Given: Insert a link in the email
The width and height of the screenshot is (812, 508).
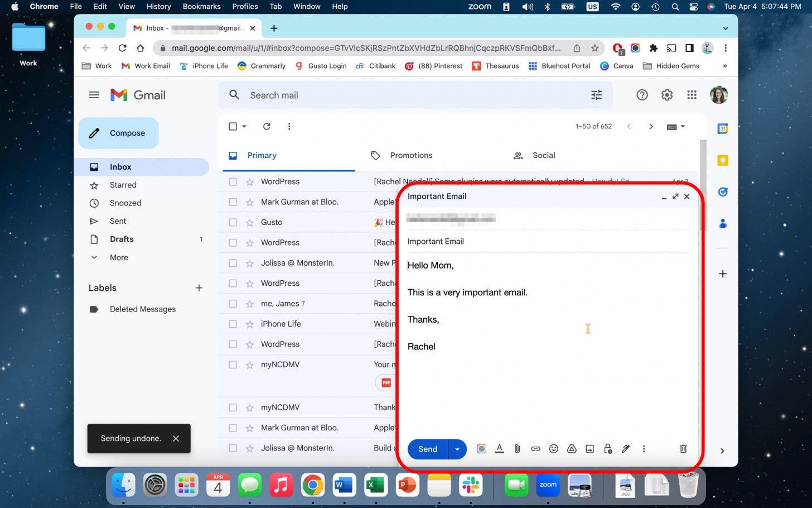Looking at the screenshot, I should pos(535,449).
